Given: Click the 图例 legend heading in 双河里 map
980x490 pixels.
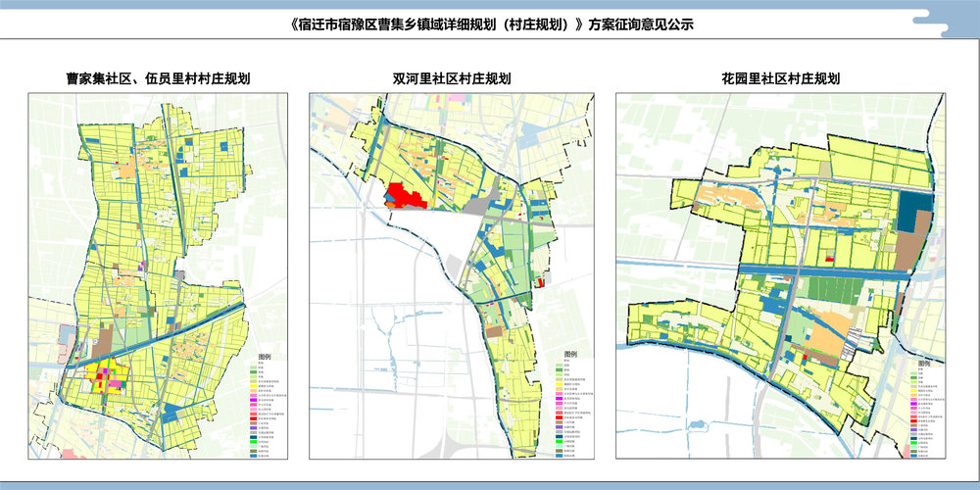Looking at the screenshot, I should pos(569,354).
